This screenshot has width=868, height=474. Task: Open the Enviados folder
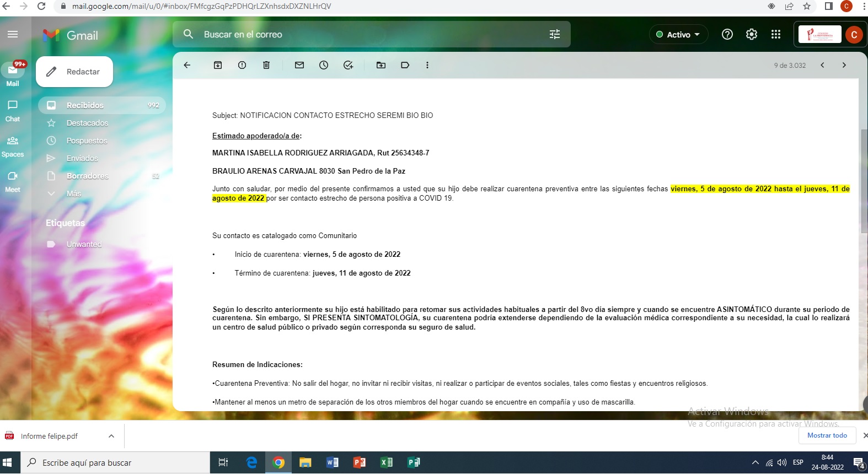pyautogui.click(x=82, y=158)
